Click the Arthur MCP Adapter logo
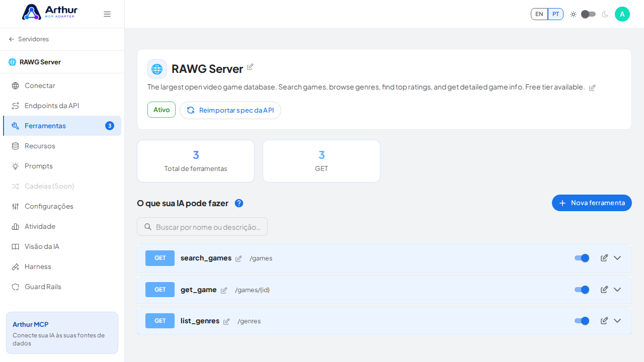This screenshot has height=362, width=644. 50,12
